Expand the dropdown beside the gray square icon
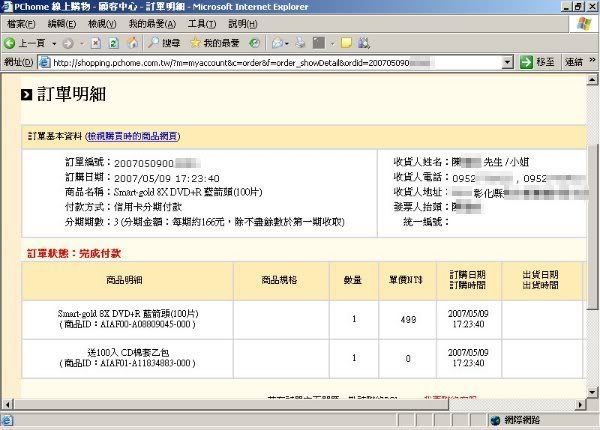 (x=332, y=44)
